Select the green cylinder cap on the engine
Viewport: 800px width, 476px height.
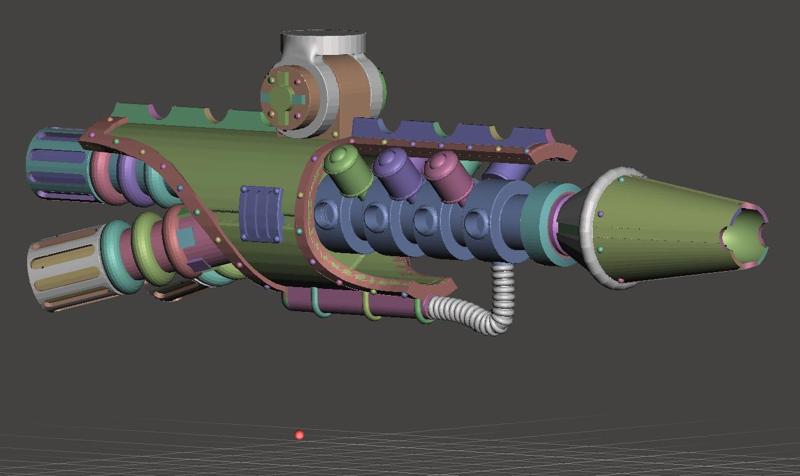[347, 170]
